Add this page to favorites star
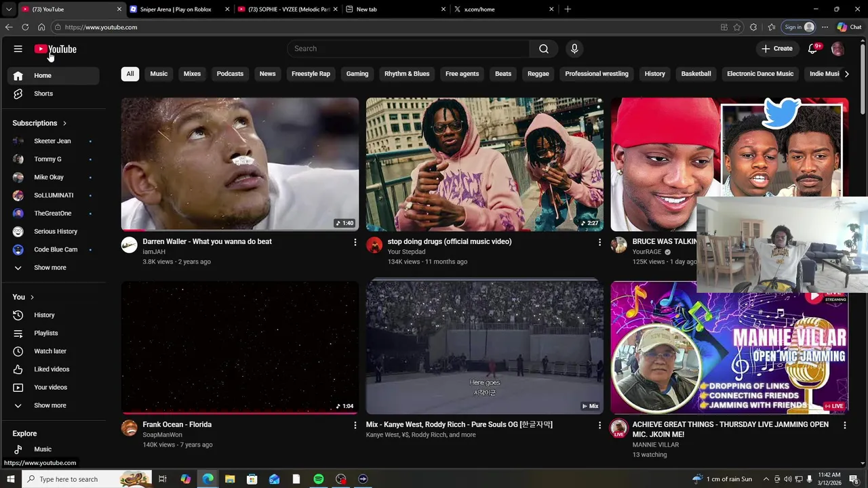Screen dimensions: 868x488 [x=737, y=27]
